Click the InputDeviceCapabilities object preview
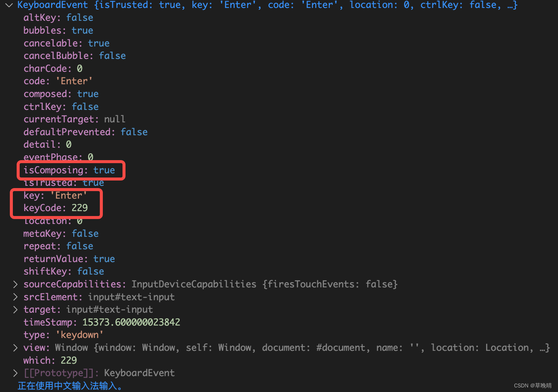Viewport: 558px width, 392px height. (x=265, y=284)
